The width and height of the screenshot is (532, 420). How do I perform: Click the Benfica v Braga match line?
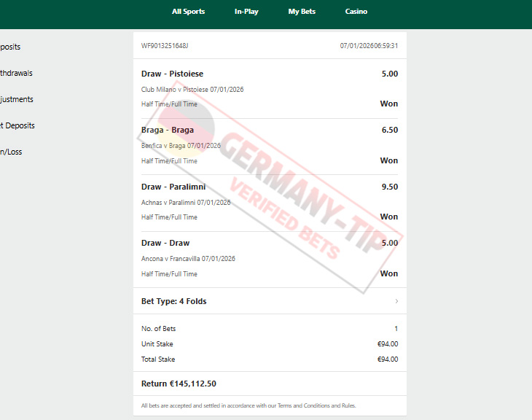tap(181, 146)
